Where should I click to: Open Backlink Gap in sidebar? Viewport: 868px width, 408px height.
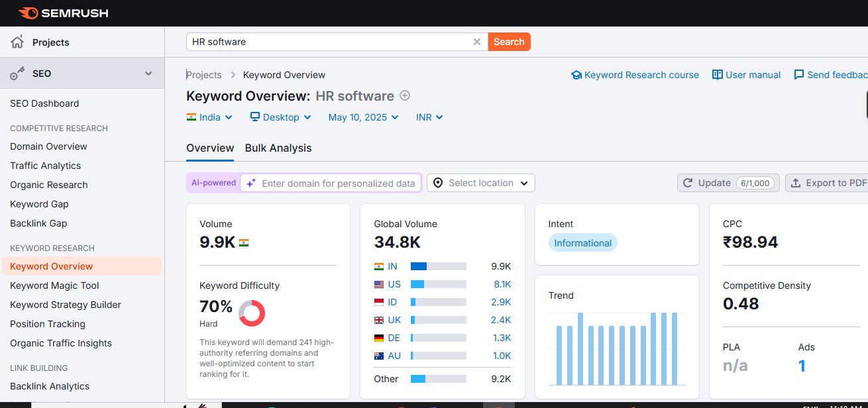38,223
